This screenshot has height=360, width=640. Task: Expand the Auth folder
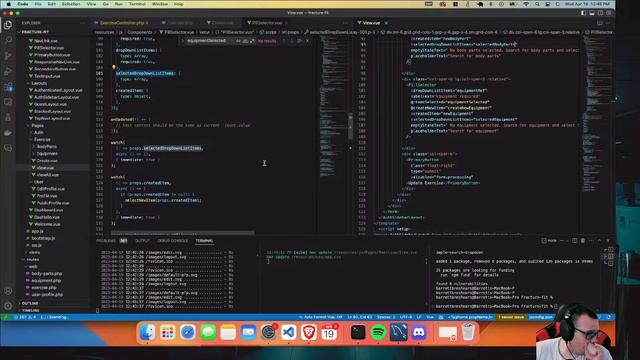pos(39,133)
